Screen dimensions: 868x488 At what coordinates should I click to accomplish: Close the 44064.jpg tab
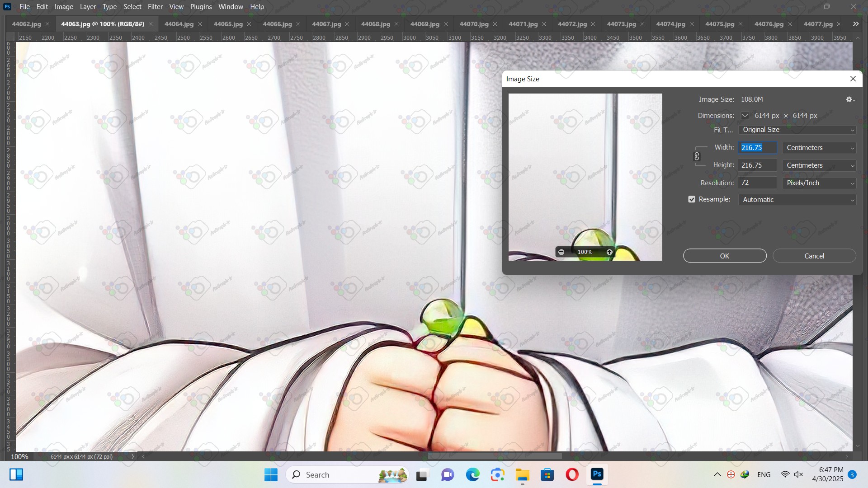[x=200, y=24]
